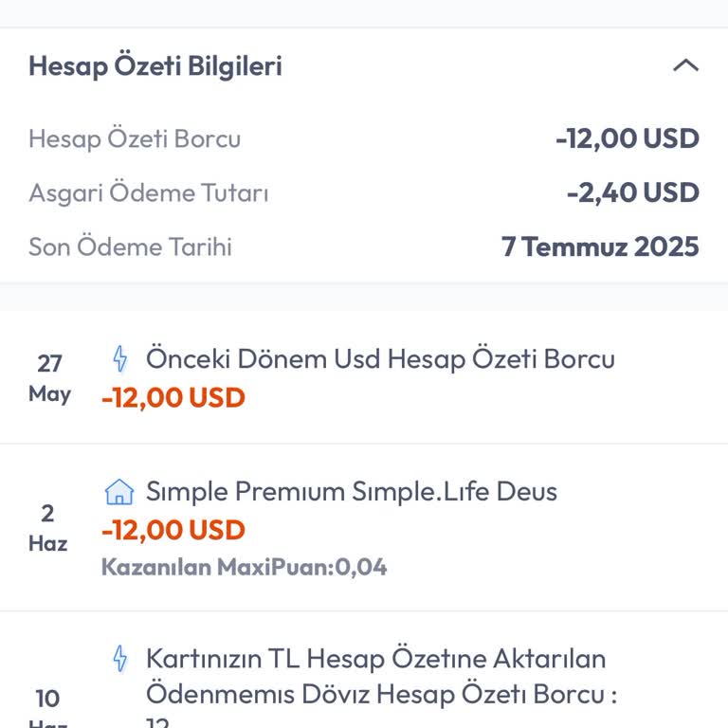Open Simple Premium Simple.Life Deus transaction
Viewport: 728px width, 728px height.
tap(352, 492)
